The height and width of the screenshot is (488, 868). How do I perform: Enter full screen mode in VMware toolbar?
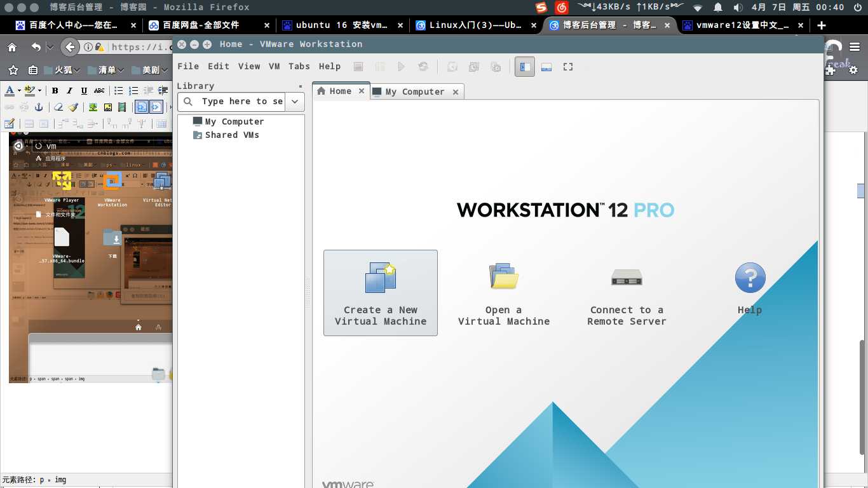[568, 67]
